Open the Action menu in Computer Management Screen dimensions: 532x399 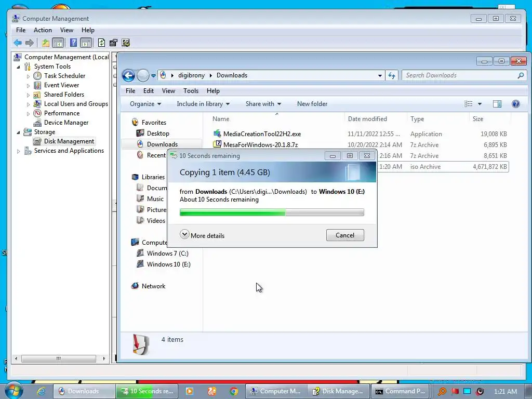pos(43,30)
